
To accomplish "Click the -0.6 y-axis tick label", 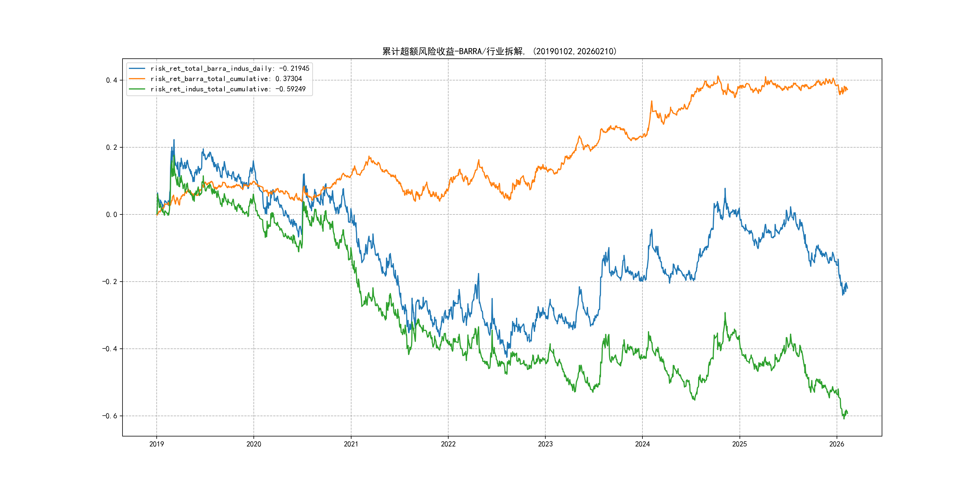I will (x=109, y=416).
